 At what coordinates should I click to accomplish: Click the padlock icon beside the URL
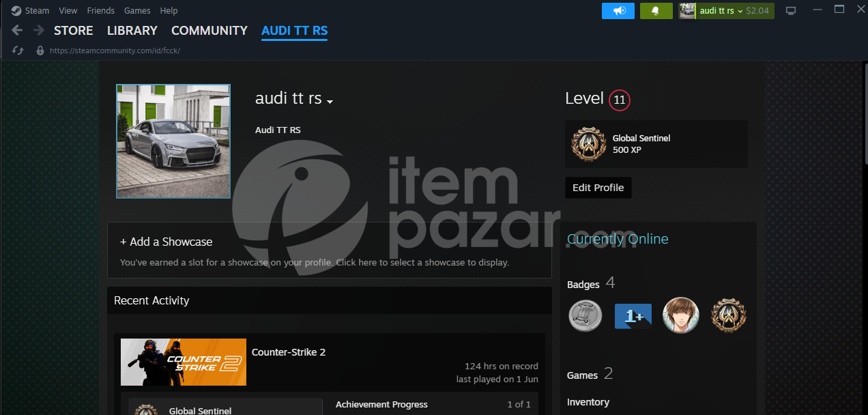(40, 51)
